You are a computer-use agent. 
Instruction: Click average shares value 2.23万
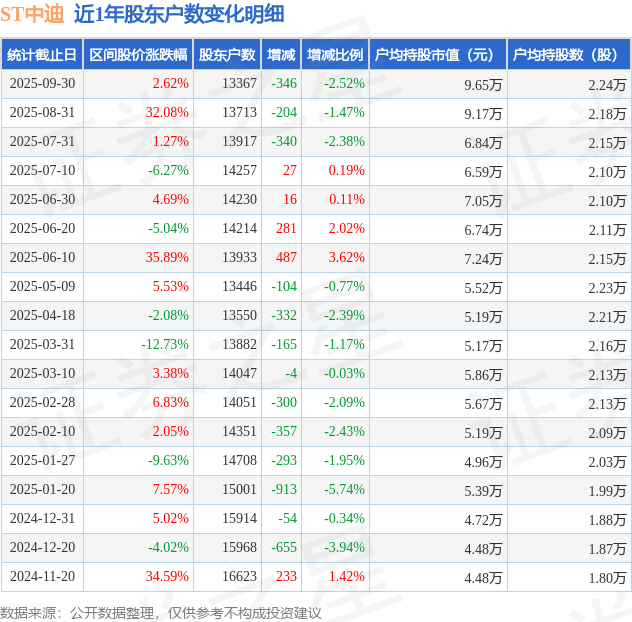point(607,288)
